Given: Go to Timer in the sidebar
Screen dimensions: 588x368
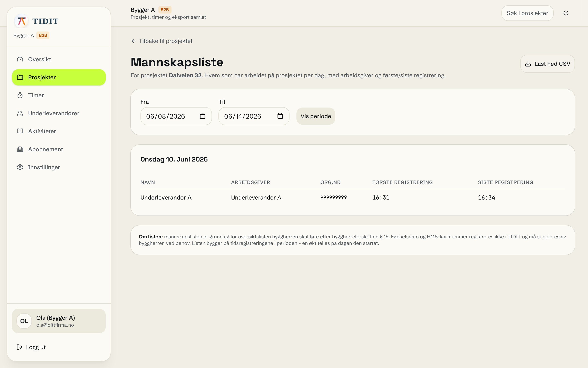Looking at the screenshot, I should tap(59, 95).
